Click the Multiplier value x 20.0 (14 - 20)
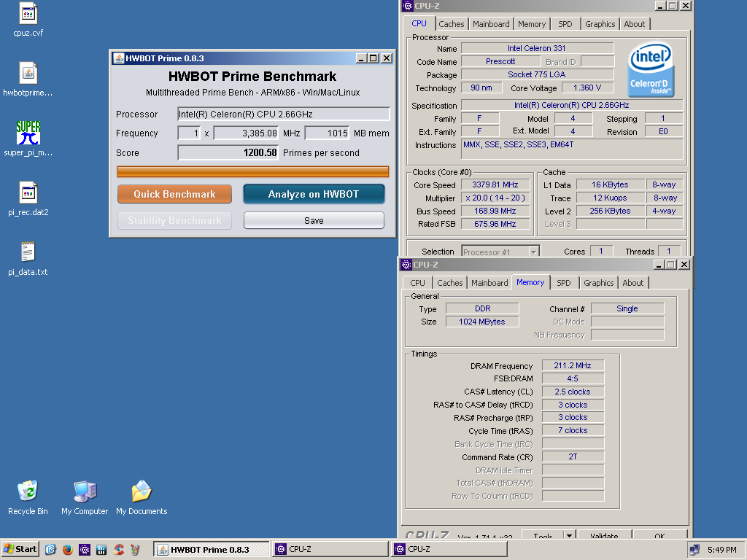The height and width of the screenshot is (560, 747). (495, 198)
